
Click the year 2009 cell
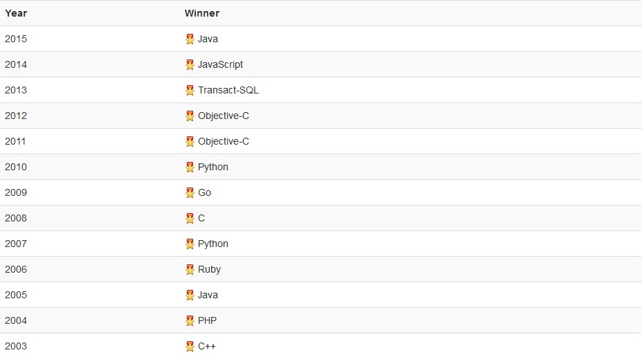pos(16,192)
